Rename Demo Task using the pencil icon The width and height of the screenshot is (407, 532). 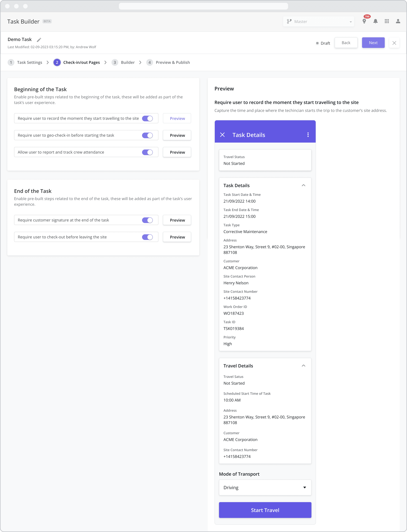pos(39,39)
